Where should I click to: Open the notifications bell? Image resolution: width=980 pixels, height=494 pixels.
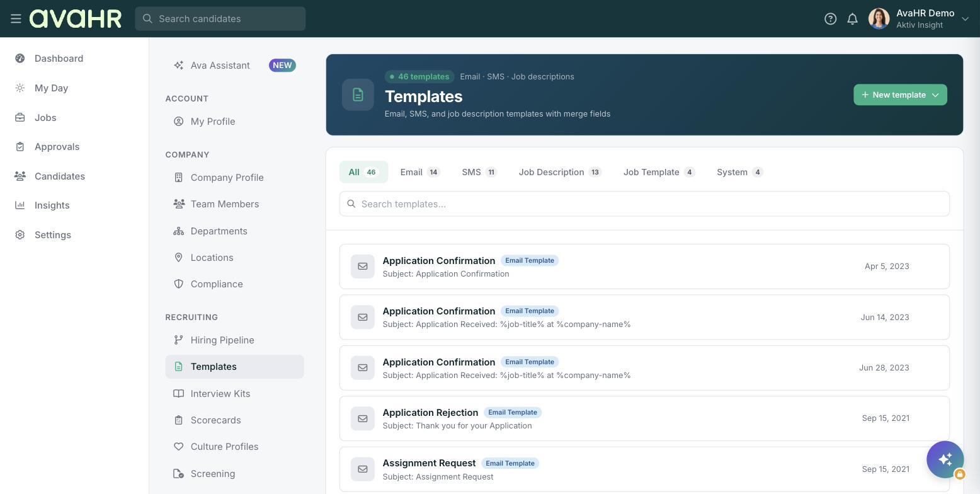point(852,19)
